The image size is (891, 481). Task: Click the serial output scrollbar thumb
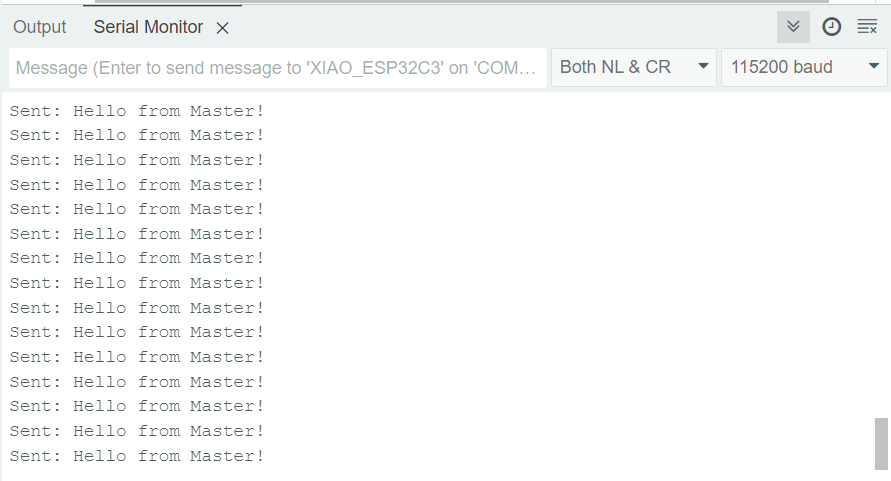(x=881, y=444)
